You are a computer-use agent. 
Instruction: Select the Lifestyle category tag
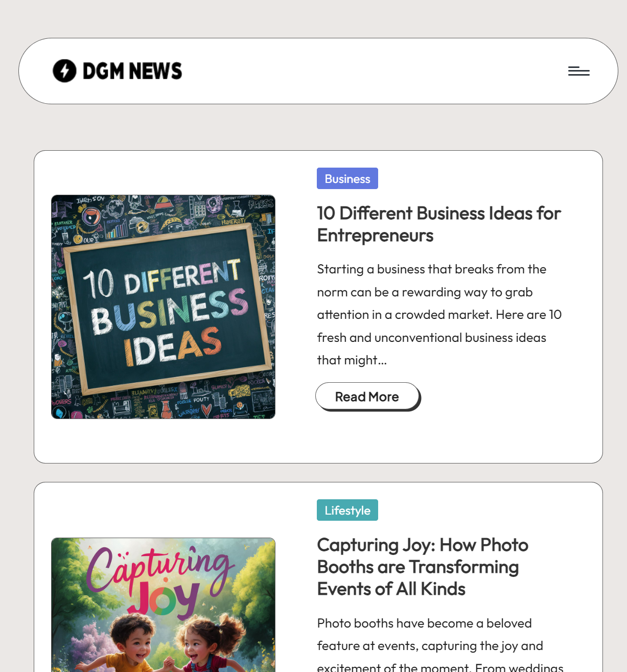(347, 510)
